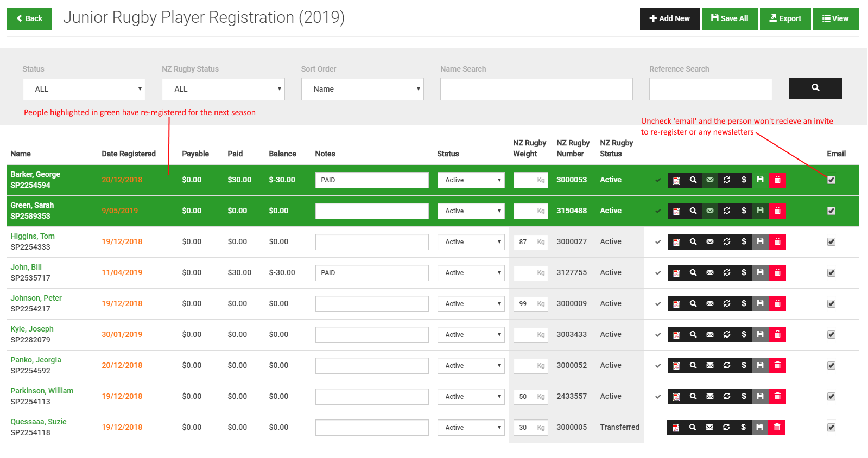Click envelope icon in John, Bill row
Viewport: 868px width, 458px height.
coord(710,273)
